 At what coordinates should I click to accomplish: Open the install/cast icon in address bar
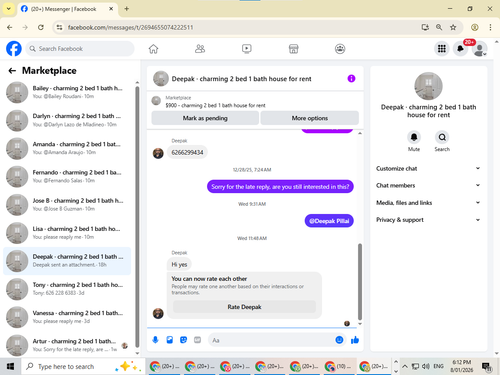tap(425, 27)
